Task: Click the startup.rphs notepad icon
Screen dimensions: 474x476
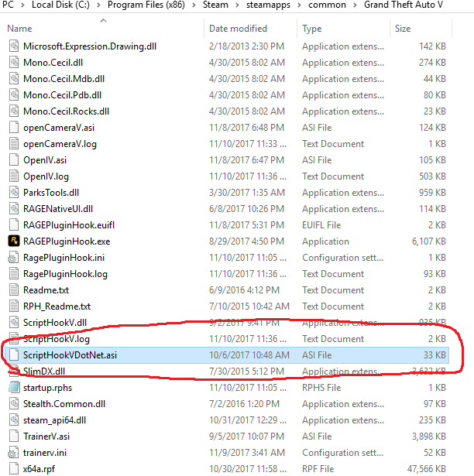Action: [14, 387]
